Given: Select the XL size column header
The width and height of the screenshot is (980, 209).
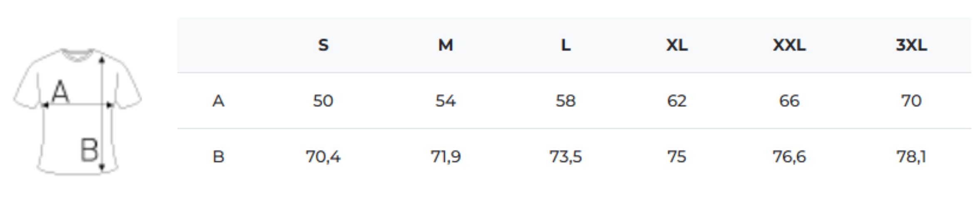Looking at the screenshot, I should [677, 45].
